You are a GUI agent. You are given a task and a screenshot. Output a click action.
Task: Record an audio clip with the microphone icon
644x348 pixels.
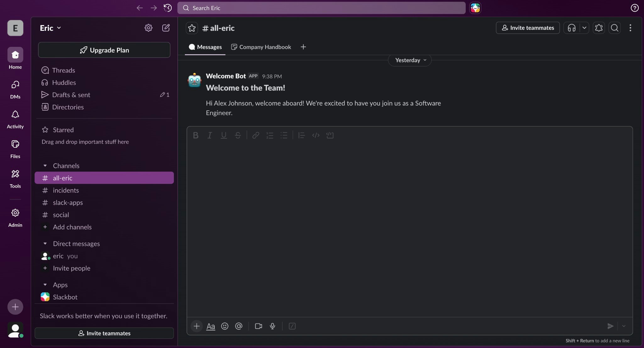tap(273, 326)
